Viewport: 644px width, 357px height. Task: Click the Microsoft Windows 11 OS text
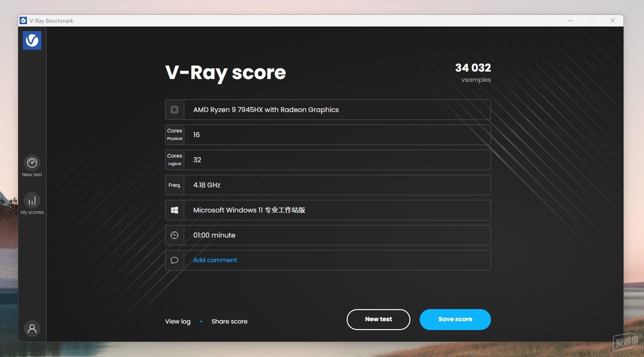point(249,210)
